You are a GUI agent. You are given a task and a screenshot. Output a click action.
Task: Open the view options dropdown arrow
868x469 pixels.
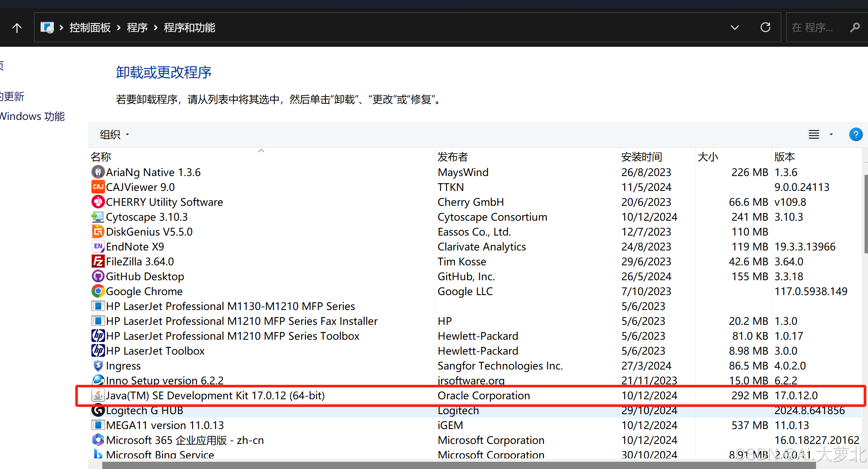click(x=831, y=135)
